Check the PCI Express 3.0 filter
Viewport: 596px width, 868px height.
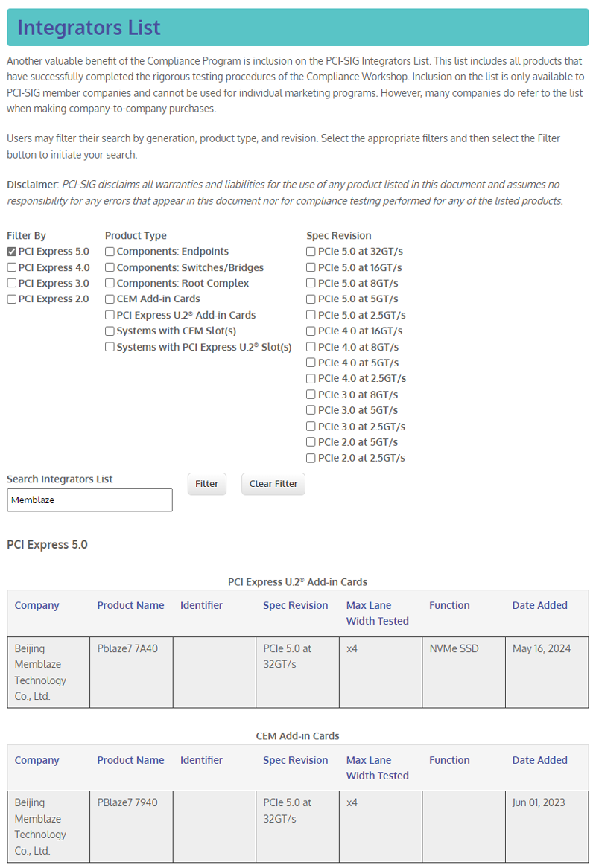pyautogui.click(x=12, y=283)
